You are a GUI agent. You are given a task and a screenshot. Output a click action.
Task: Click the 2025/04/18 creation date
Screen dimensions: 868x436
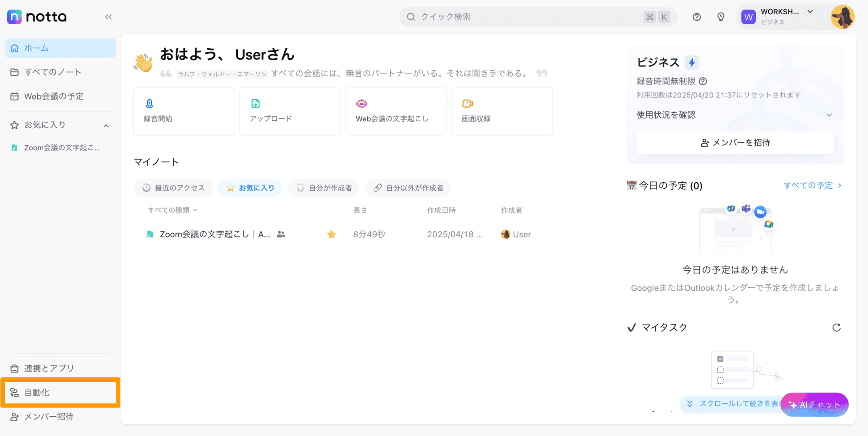click(454, 234)
